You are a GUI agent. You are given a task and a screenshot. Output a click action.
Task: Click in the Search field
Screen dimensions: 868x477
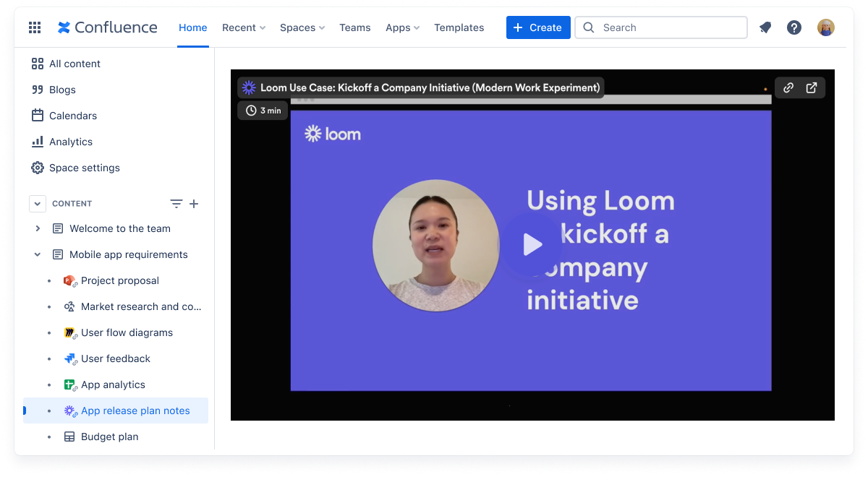tap(661, 27)
